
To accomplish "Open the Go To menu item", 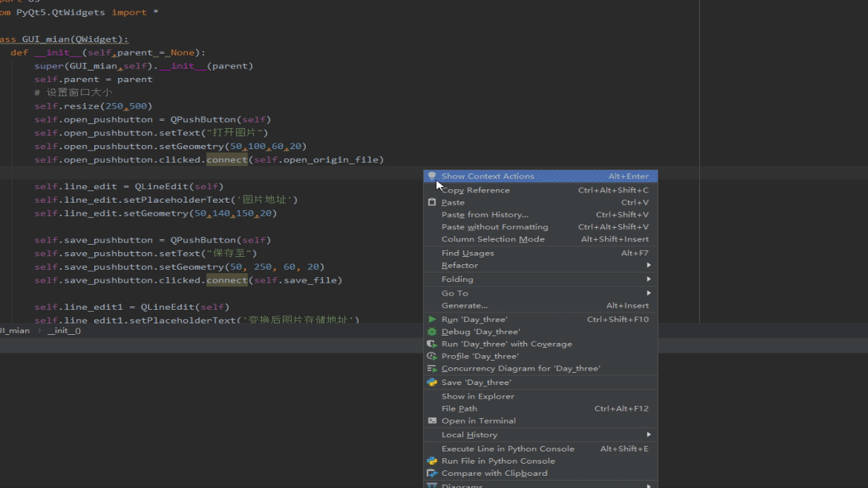I will point(540,293).
